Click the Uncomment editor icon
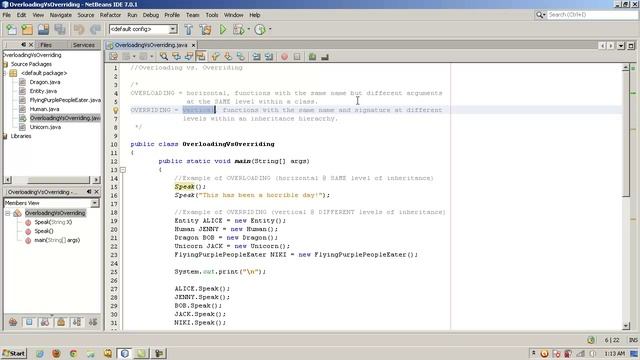The width and height of the screenshot is (640, 360). pyautogui.click(x=325, y=57)
